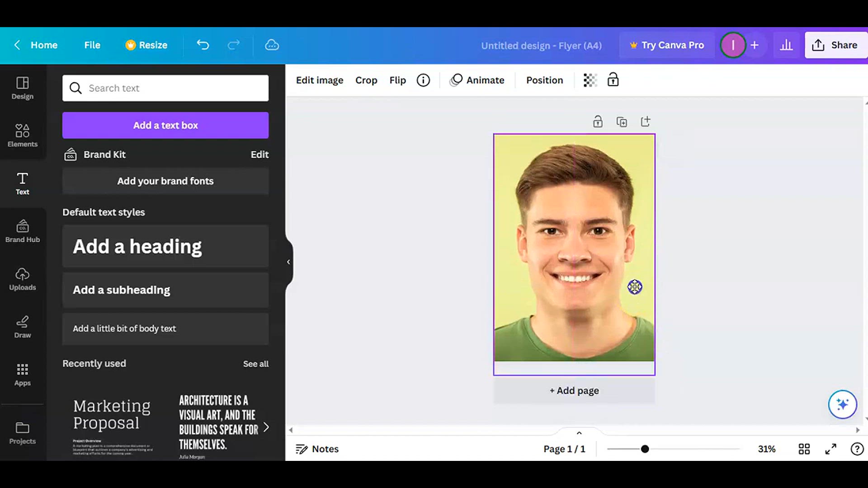Open the Insights bar chart icon
This screenshot has height=488, width=868.
pyautogui.click(x=786, y=45)
